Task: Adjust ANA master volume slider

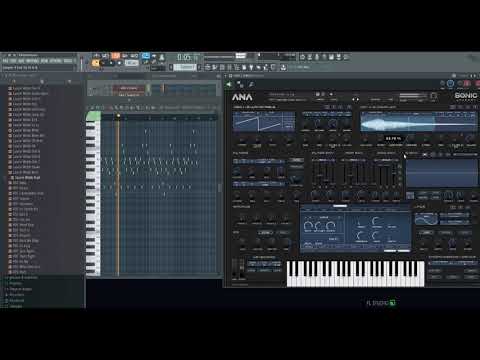Action: click(x=412, y=95)
